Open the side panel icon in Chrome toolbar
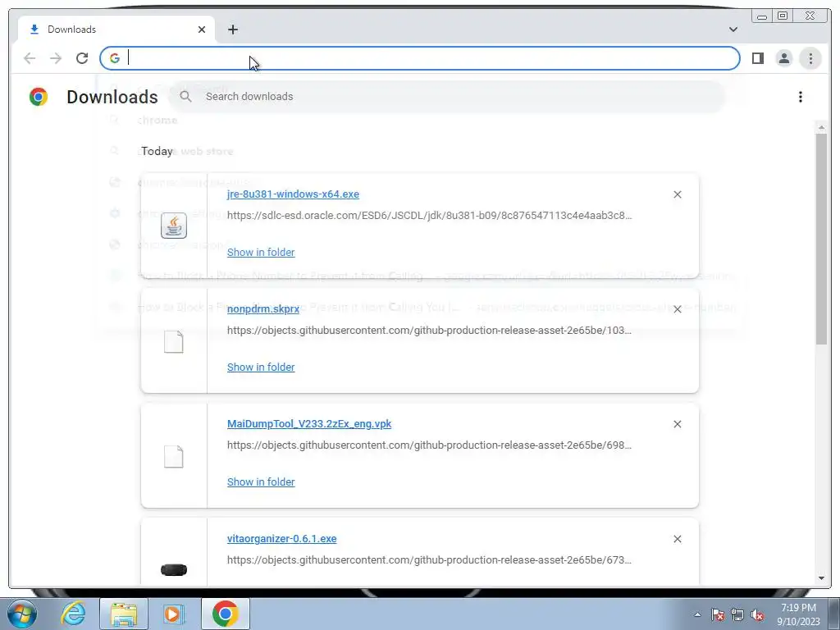This screenshot has width=840, height=630. [x=757, y=58]
